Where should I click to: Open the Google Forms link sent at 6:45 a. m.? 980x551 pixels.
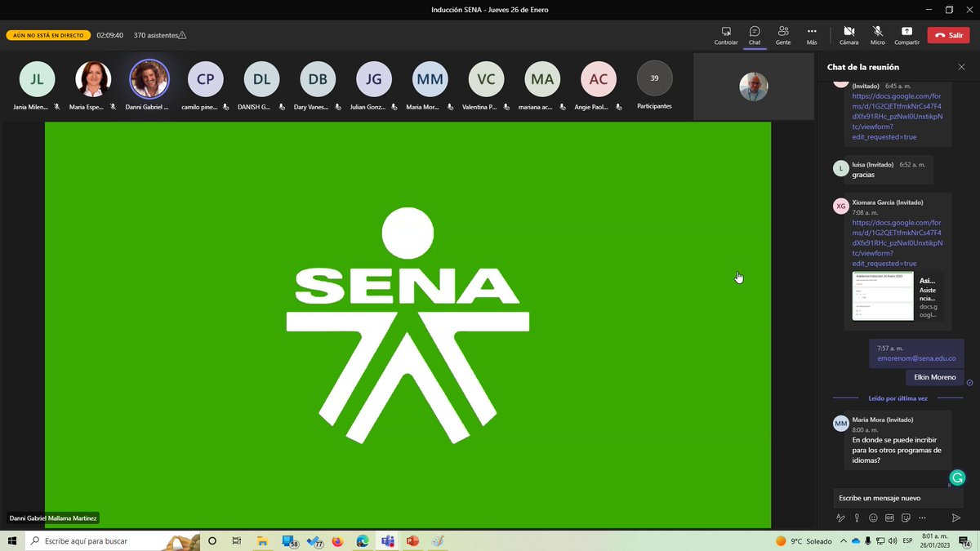(897, 117)
